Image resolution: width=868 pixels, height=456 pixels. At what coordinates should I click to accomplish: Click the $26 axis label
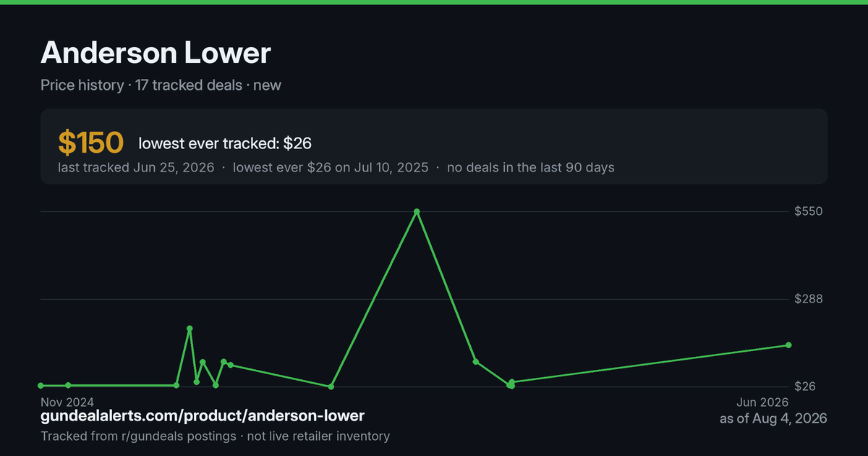pyautogui.click(x=806, y=387)
